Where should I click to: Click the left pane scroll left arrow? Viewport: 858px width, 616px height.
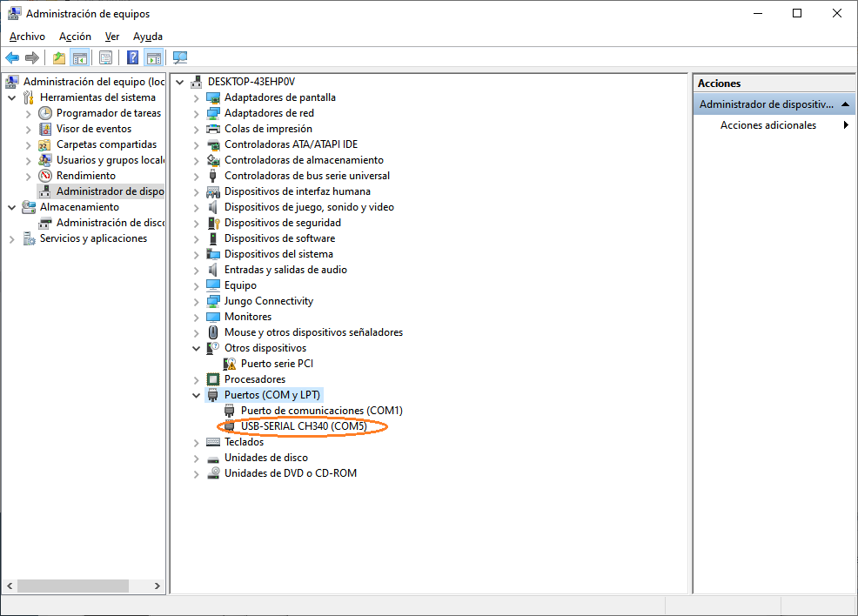click(x=10, y=586)
